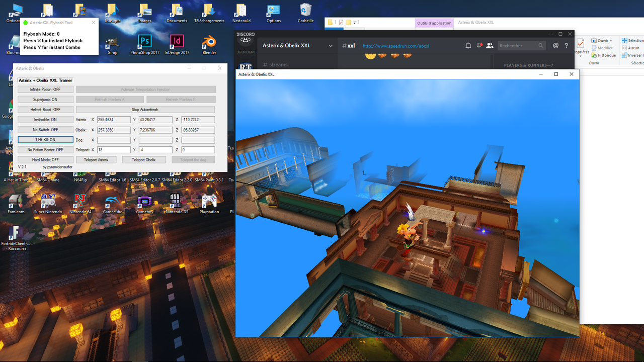Open the speedrun.com/aoxxl link in Discord
The image size is (644, 362).
(x=396, y=46)
